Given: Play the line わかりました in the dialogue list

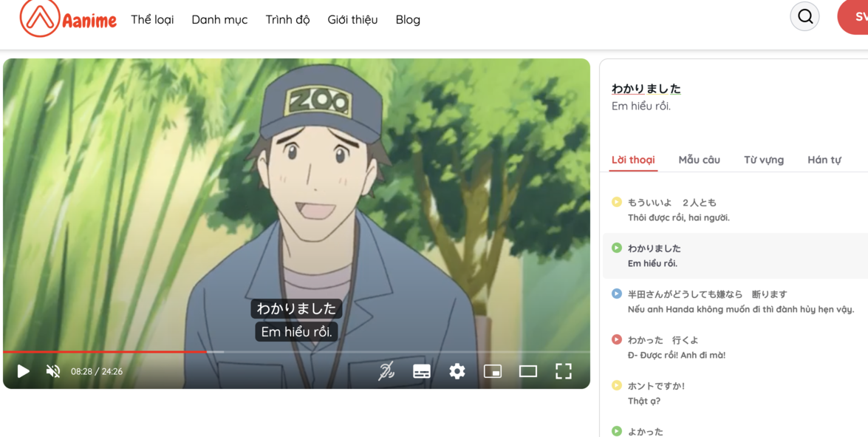Looking at the screenshot, I should [617, 248].
